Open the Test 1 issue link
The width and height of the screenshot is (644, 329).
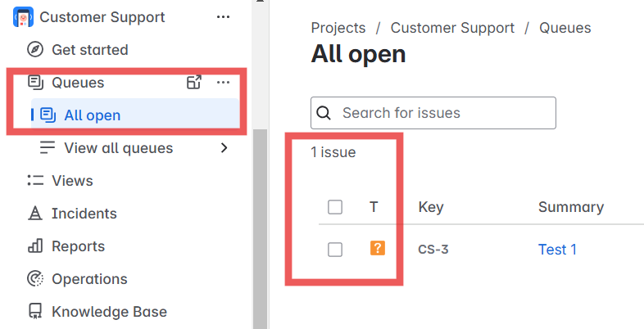(557, 250)
